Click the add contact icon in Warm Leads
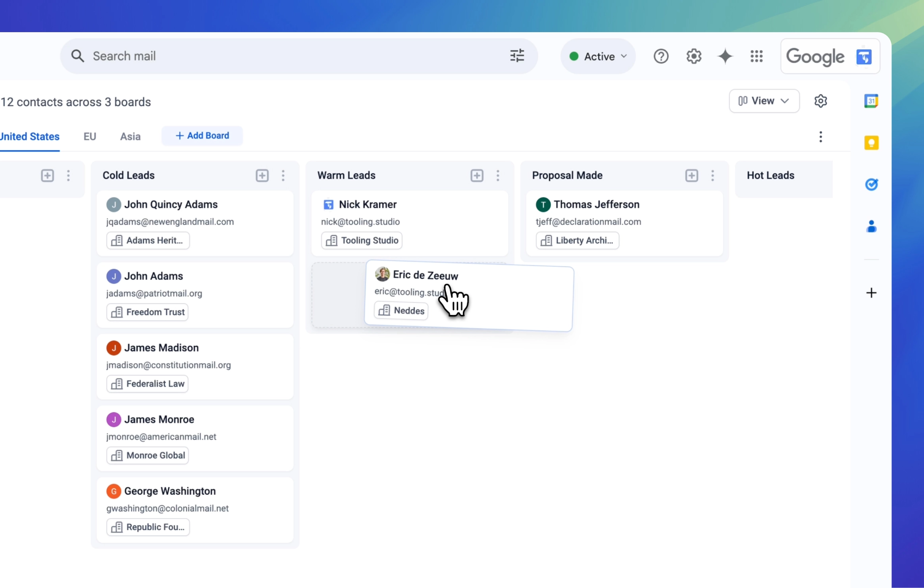This screenshot has height=588, width=924. click(x=477, y=175)
